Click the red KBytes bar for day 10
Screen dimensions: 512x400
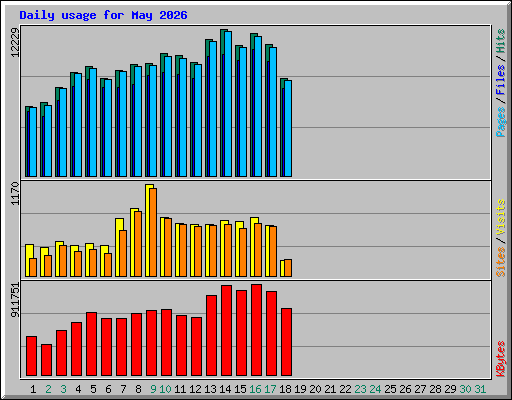(x=166, y=343)
